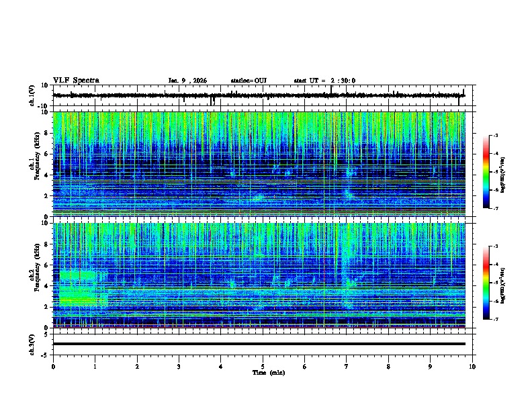This screenshot has height=411, width=532.
Task: Click the bright green burst in ch.2 near 5 kHz
Action: tap(79, 275)
